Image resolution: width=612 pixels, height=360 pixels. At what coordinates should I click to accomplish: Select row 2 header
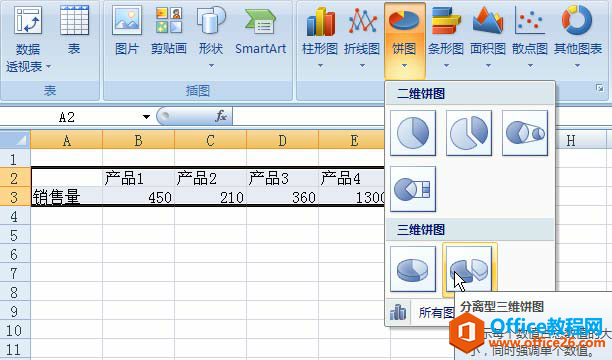15,178
